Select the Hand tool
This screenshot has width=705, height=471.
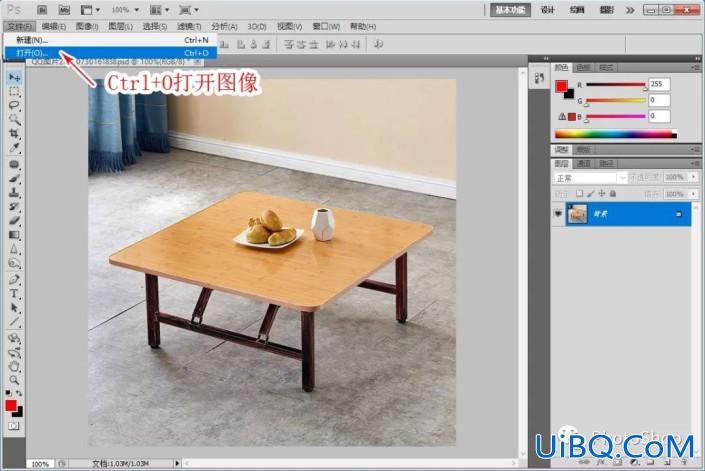[14, 366]
